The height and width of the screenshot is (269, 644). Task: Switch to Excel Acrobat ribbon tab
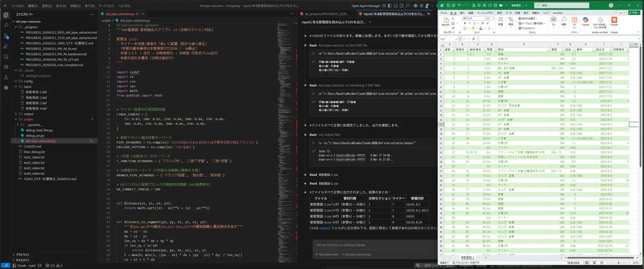(x=558, y=13)
